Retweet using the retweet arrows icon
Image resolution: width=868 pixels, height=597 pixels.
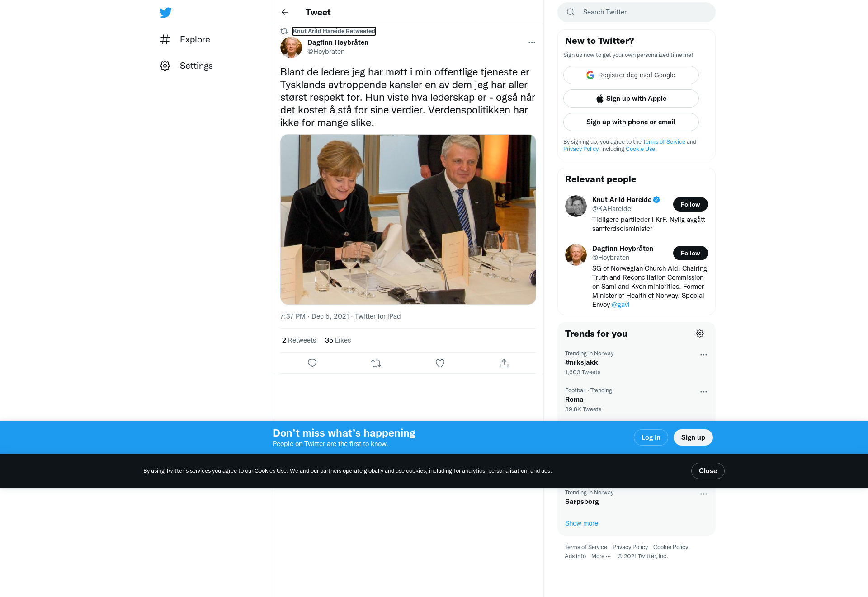(x=376, y=363)
